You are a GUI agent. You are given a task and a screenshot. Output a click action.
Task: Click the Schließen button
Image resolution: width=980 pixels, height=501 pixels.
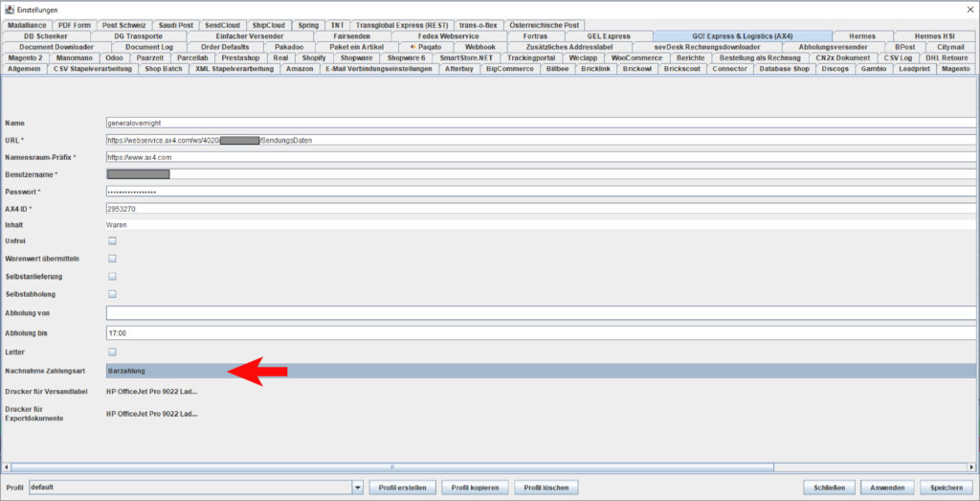tap(830, 488)
